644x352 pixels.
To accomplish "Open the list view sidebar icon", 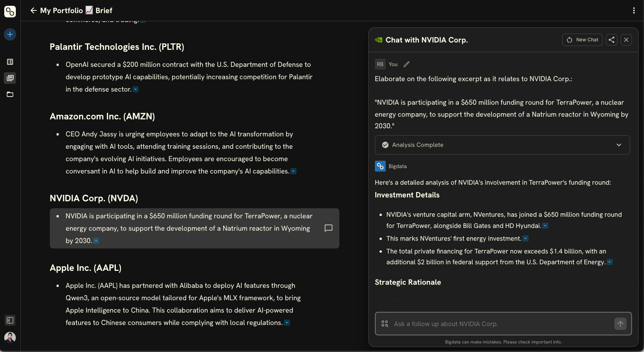I will click(10, 62).
